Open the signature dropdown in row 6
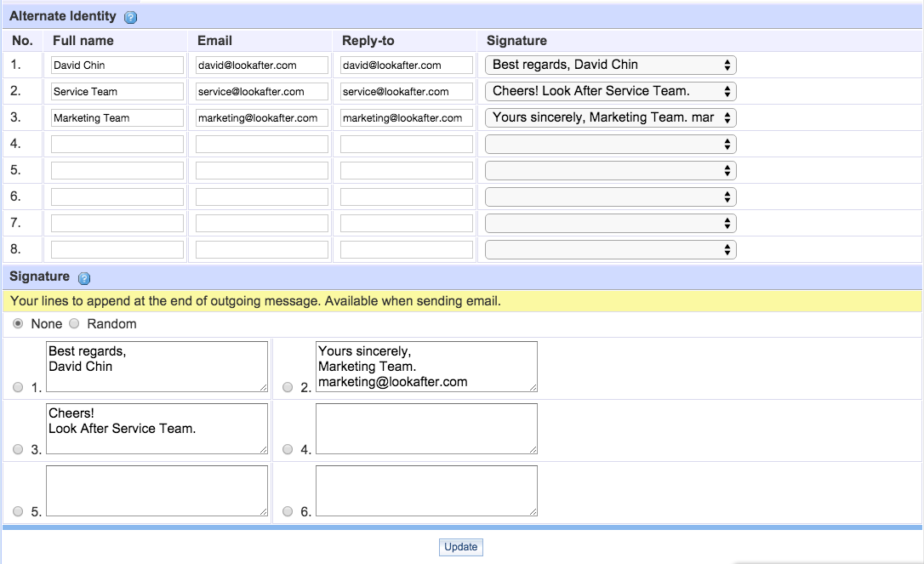Viewport: 924px width, 564px height. [x=611, y=197]
